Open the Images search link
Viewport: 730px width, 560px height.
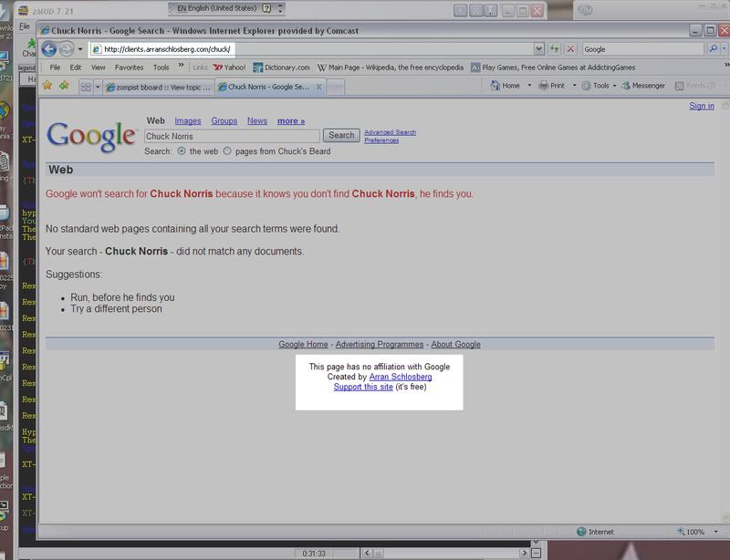[x=188, y=121]
